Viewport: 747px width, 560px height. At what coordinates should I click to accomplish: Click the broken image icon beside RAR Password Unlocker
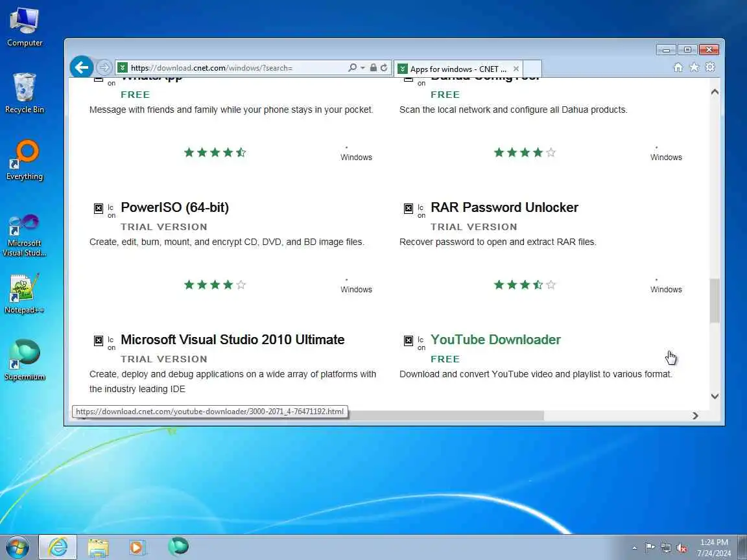(409, 208)
